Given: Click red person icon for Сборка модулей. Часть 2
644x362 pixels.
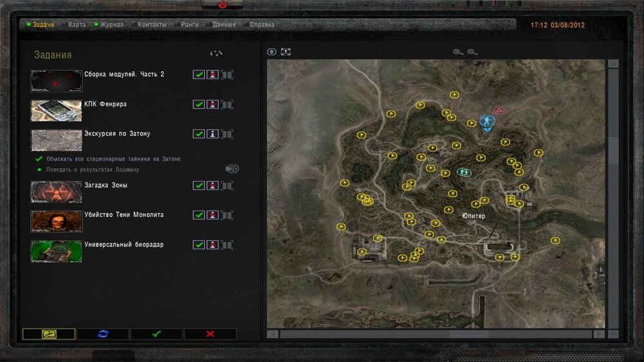Looking at the screenshot, I should [213, 75].
